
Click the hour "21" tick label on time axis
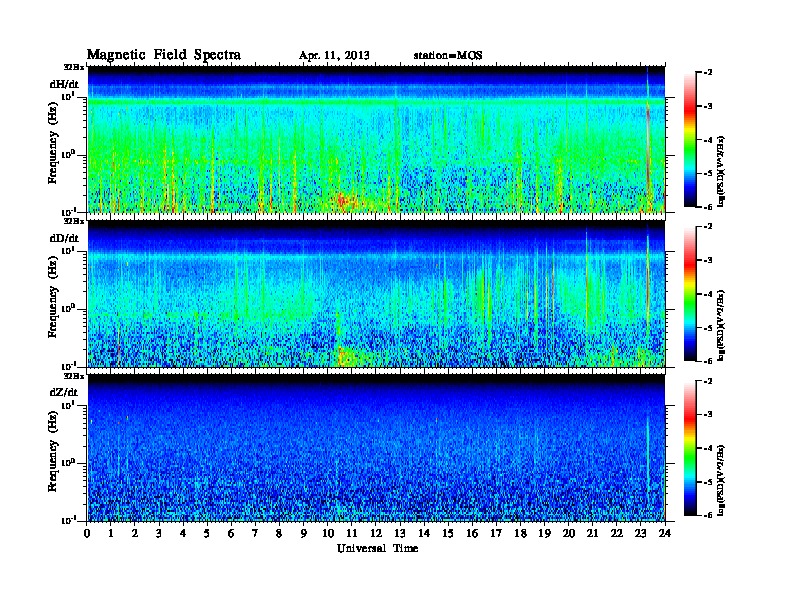point(592,533)
